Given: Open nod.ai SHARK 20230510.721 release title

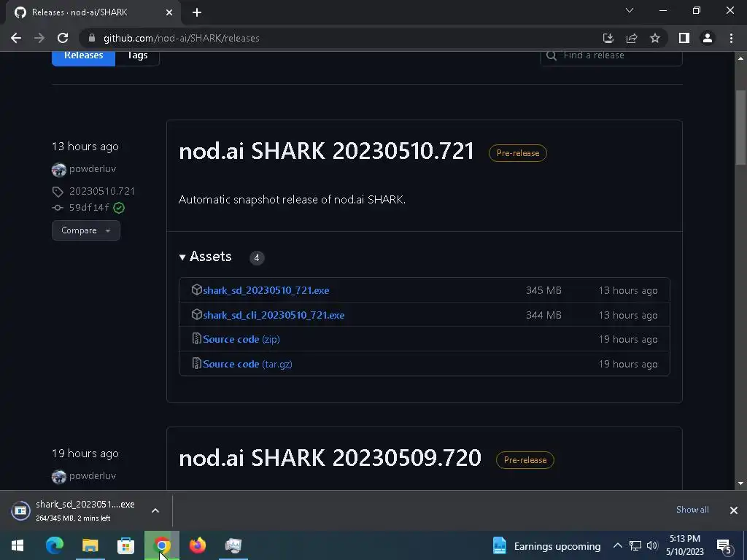Looking at the screenshot, I should point(326,151).
